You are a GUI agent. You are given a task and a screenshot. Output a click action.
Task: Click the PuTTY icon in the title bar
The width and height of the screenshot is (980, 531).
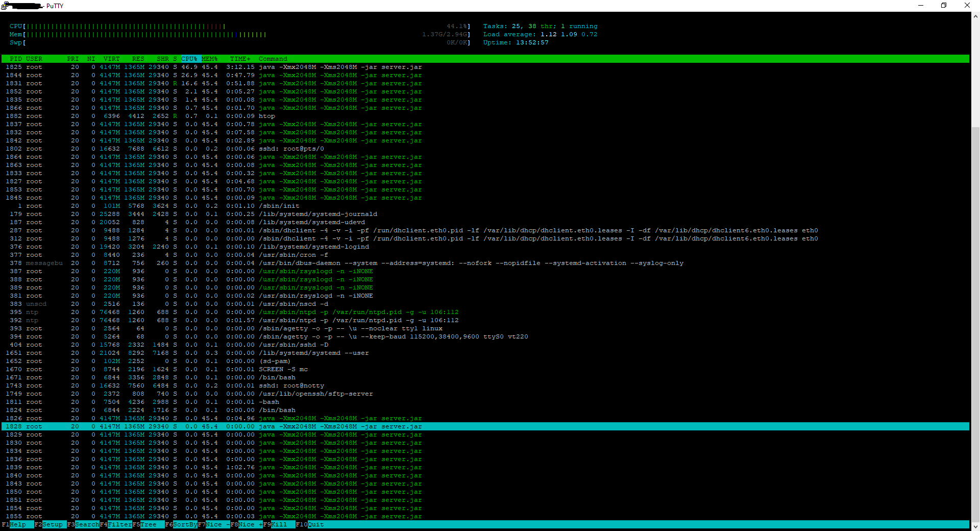coord(5,6)
